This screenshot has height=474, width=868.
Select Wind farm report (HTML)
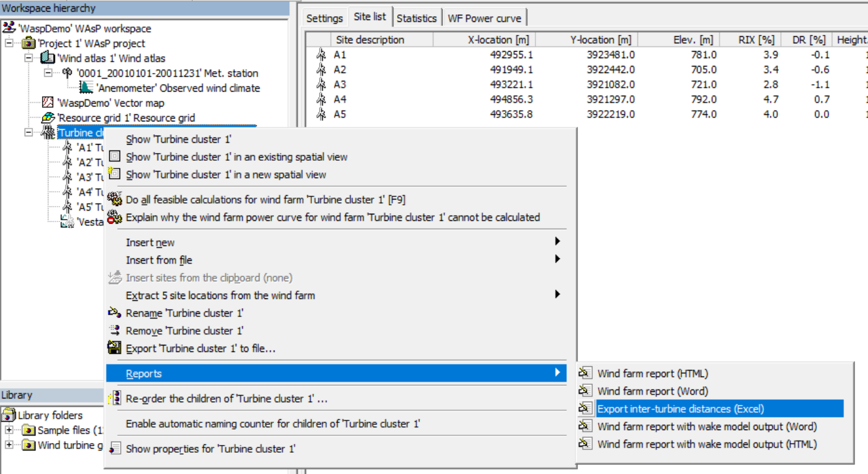click(652, 373)
